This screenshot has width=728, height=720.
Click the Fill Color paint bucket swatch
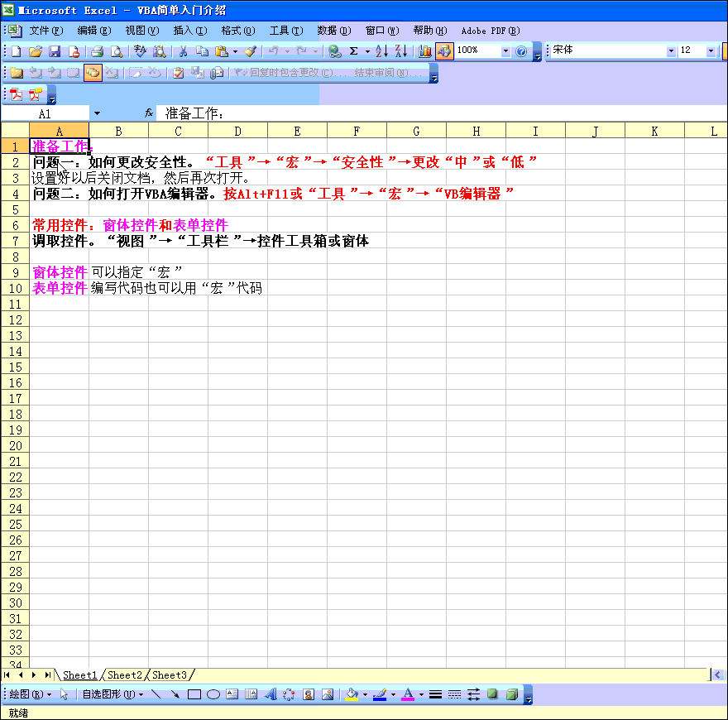[352, 694]
